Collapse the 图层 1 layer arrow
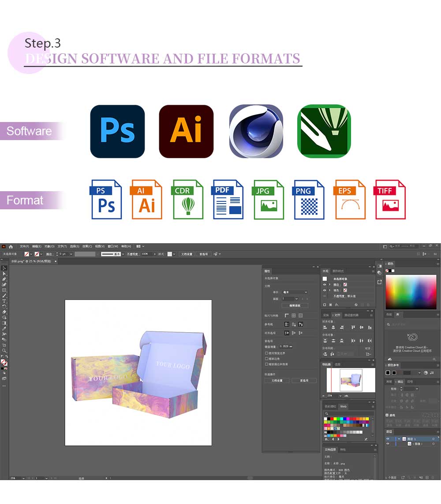Screen dimensions: 441x504 pos(399,439)
